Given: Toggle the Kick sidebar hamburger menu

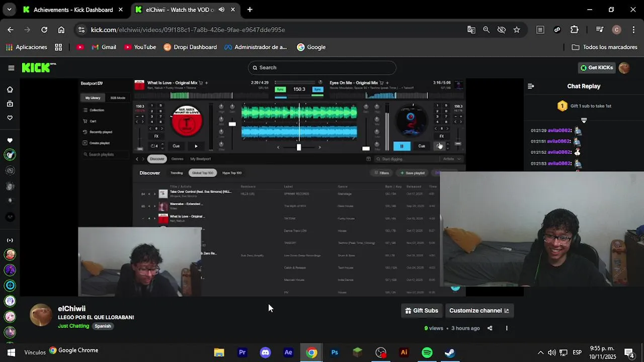Looking at the screenshot, I should click(x=11, y=68).
